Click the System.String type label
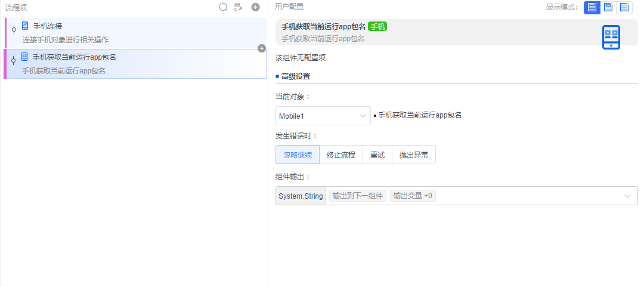Screen dimensions: 644x287 point(301,196)
